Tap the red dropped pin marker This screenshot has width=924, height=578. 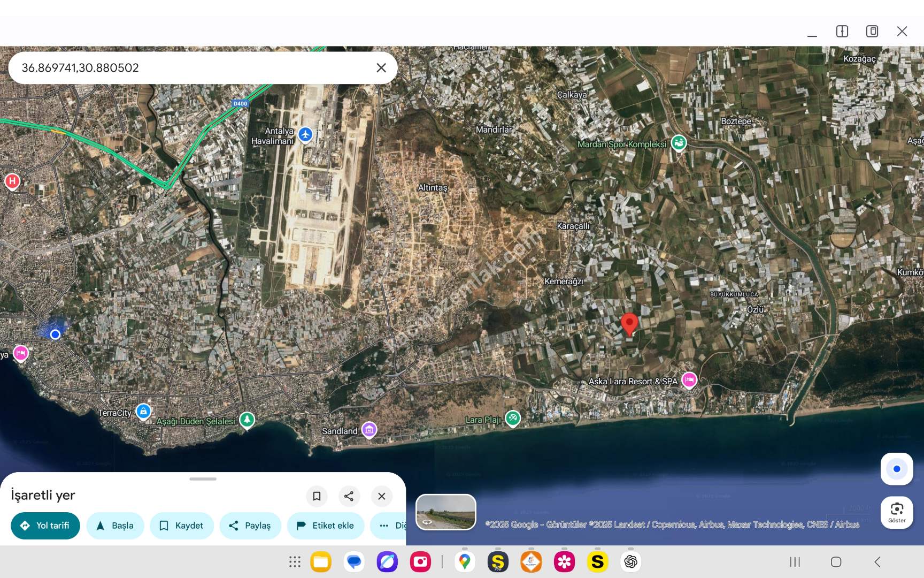coord(629,324)
